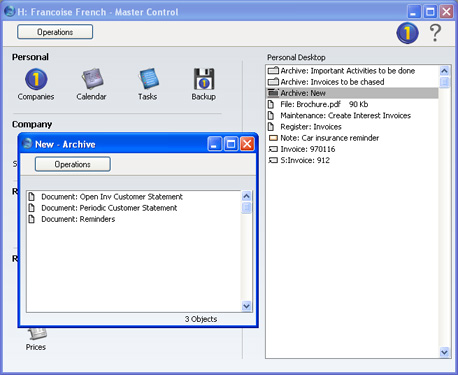Select Archive: Important Activities to be done
This screenshot has height=375, width=458.
352,71
